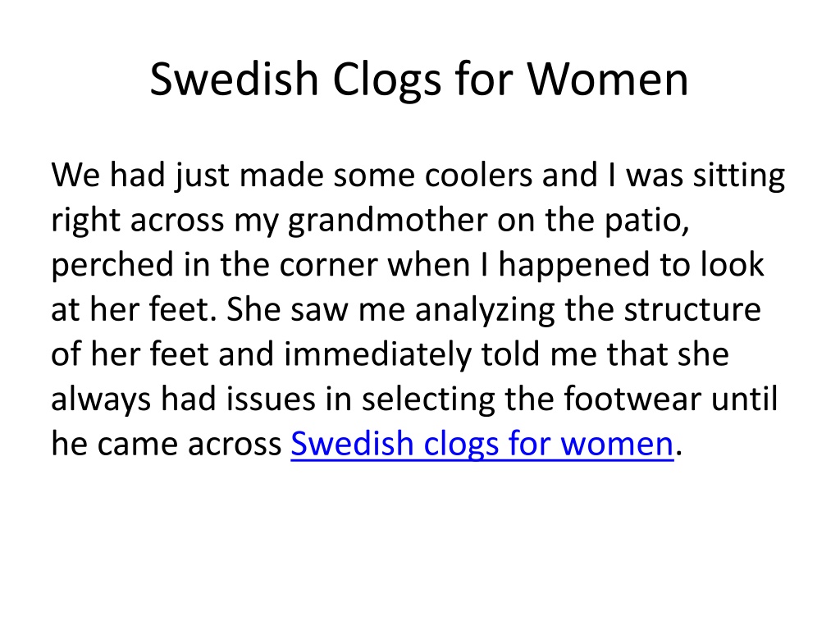Click the slide title Swedish Clogs for Women
Screen dimensions: 840x630
pyautogui.click(x=419, y=80)
